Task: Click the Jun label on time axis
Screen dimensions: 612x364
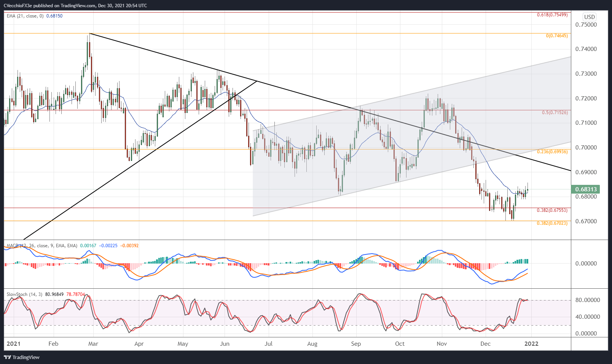Action: tap(225, 344)
